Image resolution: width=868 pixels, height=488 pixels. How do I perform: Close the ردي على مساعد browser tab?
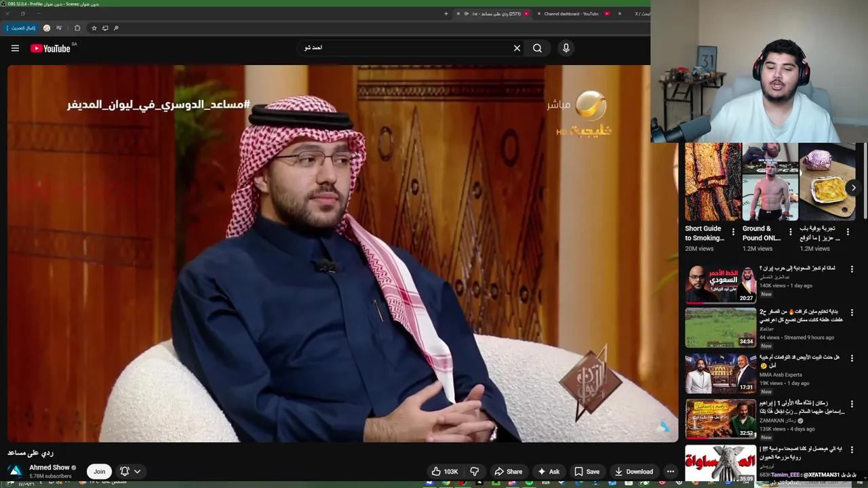pyautogui.click(x=458, y=14)
